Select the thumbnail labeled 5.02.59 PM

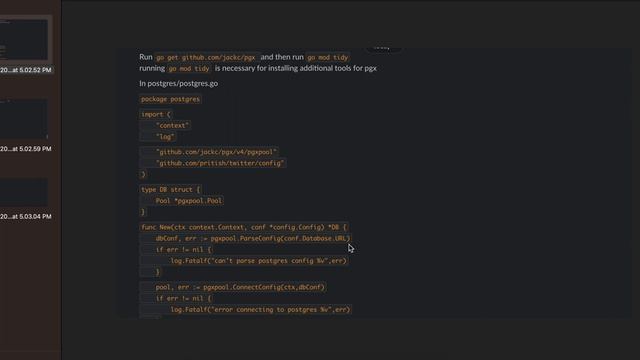(x=24, y=118)
